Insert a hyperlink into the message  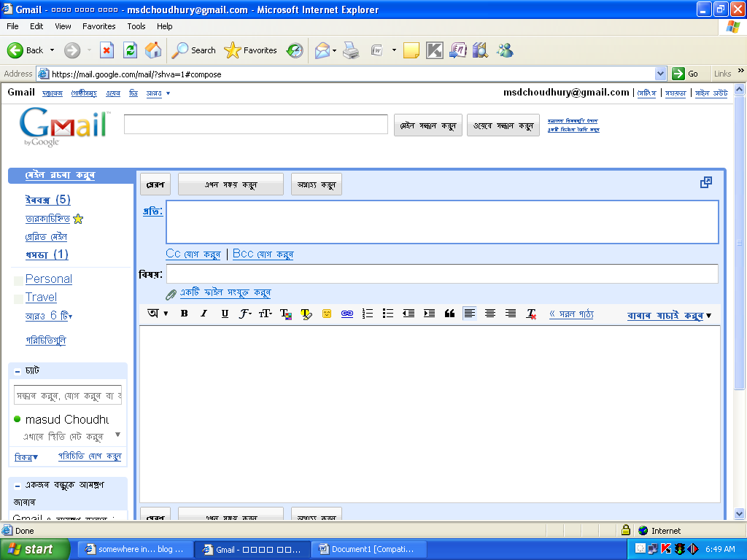pos(347,314)
